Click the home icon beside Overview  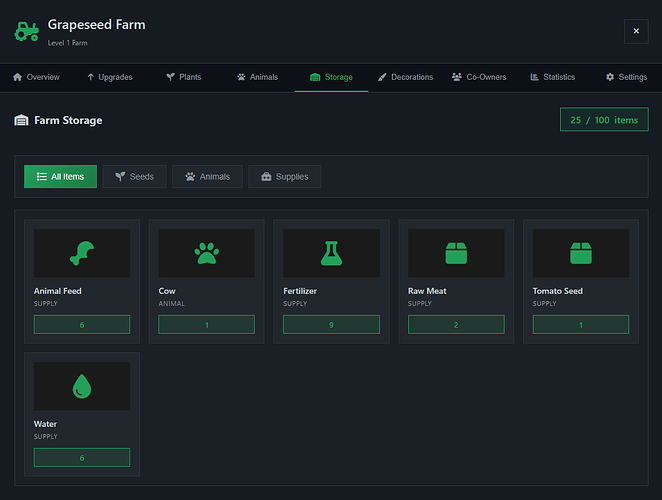(17, 77)
